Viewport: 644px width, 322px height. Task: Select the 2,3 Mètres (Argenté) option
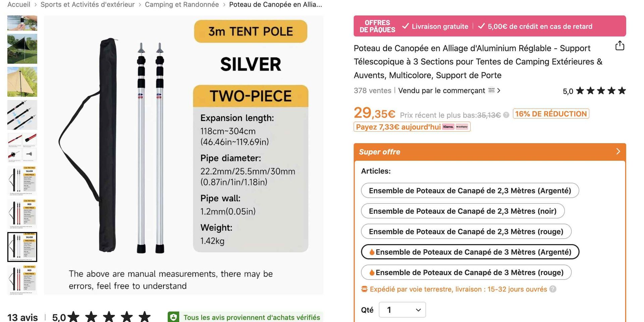(x=470, y=190)
